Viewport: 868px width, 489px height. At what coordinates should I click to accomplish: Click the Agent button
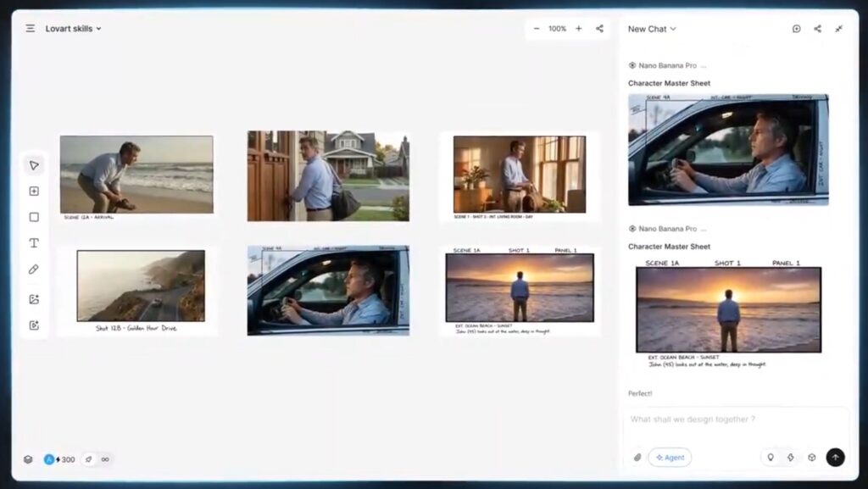(670, 458)
